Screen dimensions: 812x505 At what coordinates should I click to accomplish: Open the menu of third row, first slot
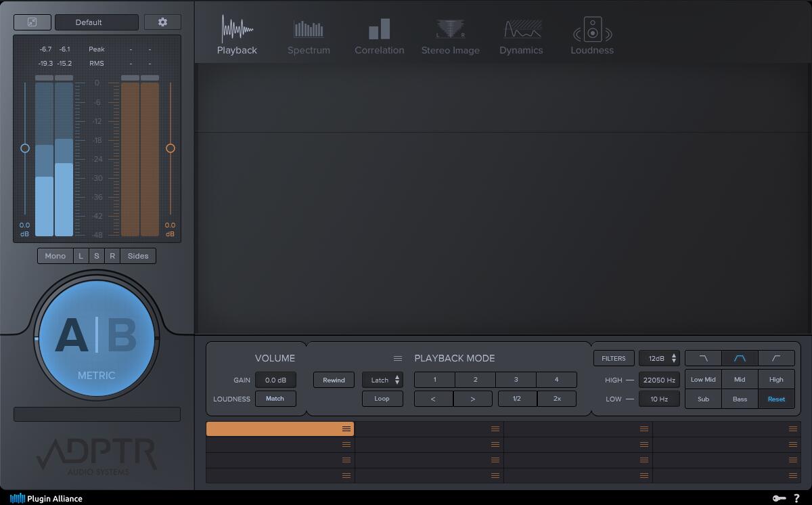click(346, 460)
